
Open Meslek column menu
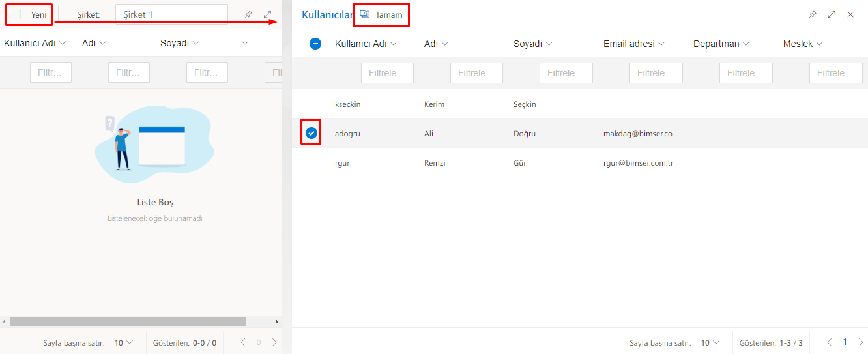(819, 44)
